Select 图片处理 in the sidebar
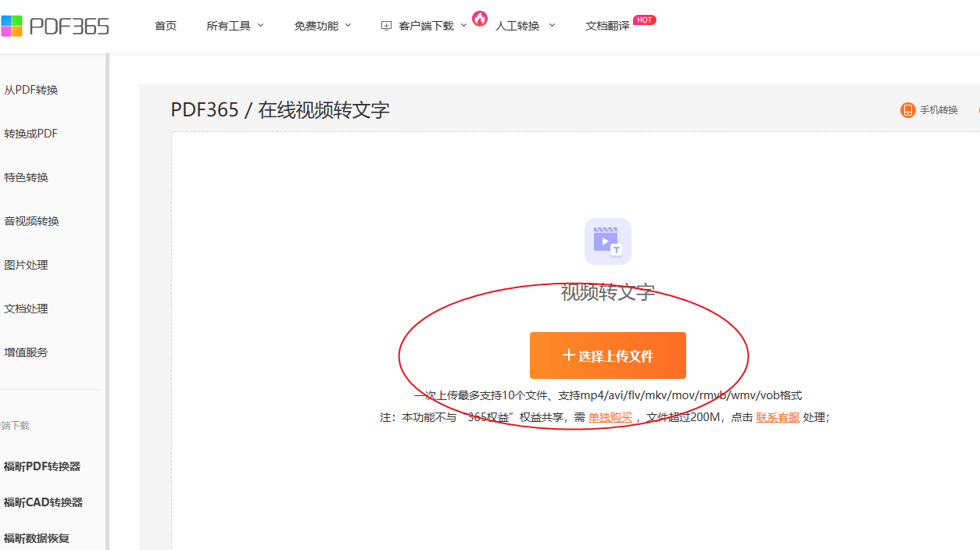 27,265
